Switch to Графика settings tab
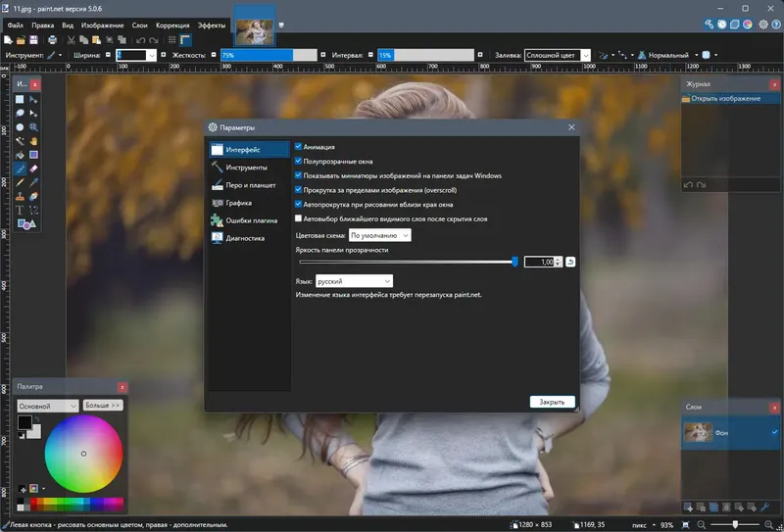The image size is (784, 532). tap(249, 203)
